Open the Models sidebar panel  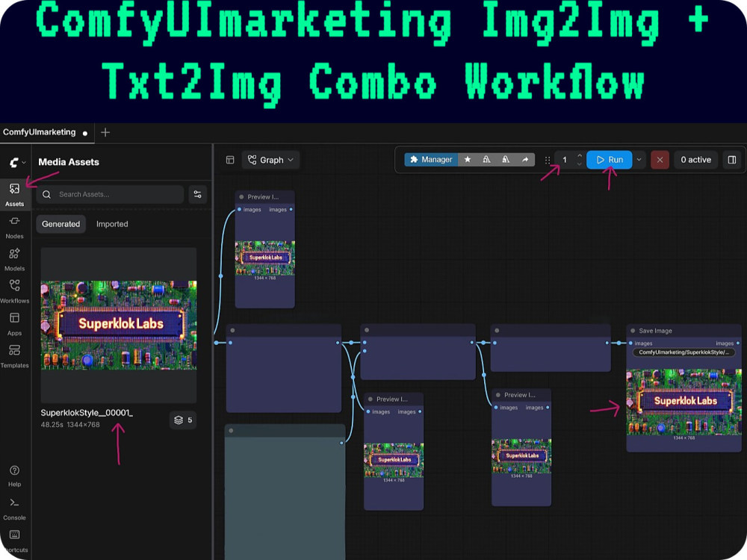(x=14, y=260)
